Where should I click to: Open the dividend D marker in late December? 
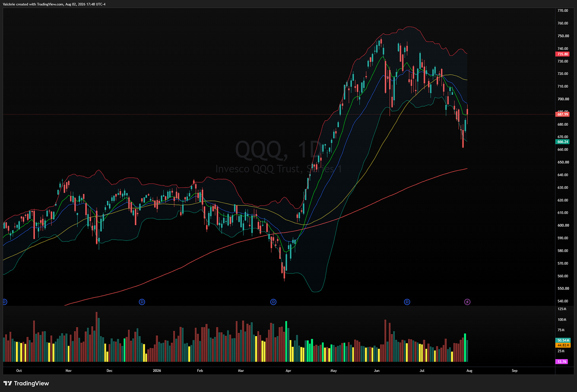click(142, 302)
